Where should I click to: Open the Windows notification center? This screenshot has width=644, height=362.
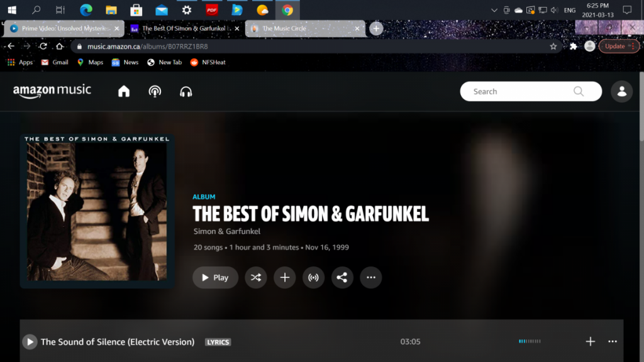click(x=627, y=10)
